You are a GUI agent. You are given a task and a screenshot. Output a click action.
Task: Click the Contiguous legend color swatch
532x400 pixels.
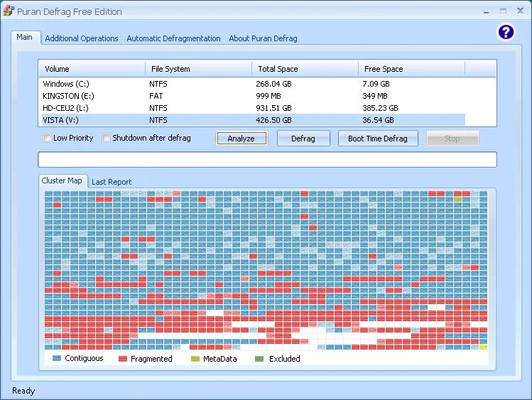(x=57, y=358)
